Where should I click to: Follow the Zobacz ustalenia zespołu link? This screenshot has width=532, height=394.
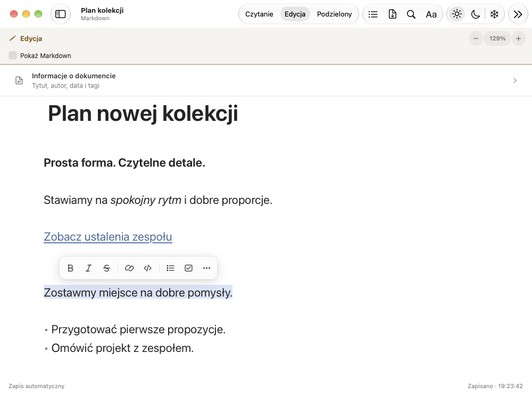[x=108, y=237]
